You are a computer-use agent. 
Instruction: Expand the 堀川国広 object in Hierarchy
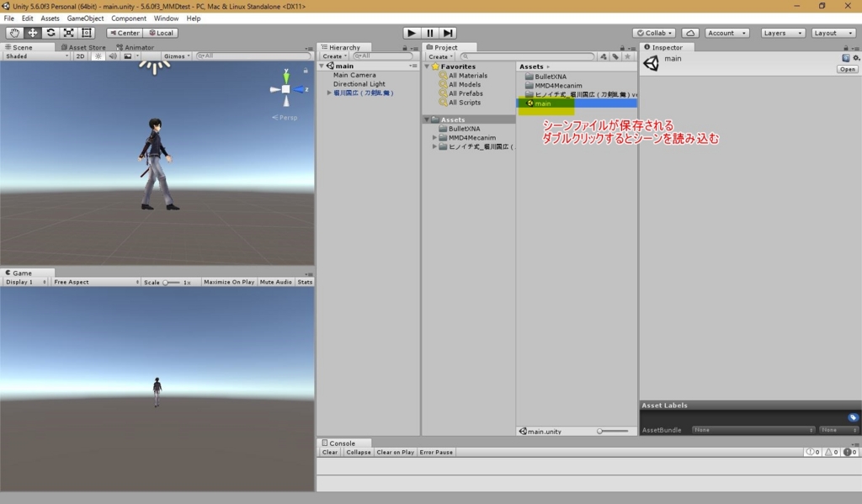329,93
